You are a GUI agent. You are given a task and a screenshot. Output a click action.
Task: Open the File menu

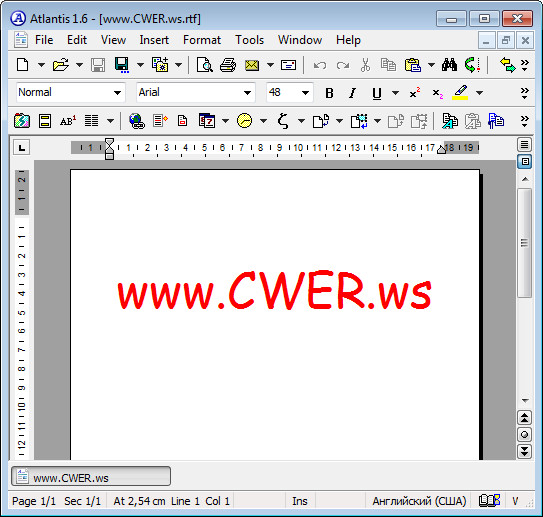point(44,40)
